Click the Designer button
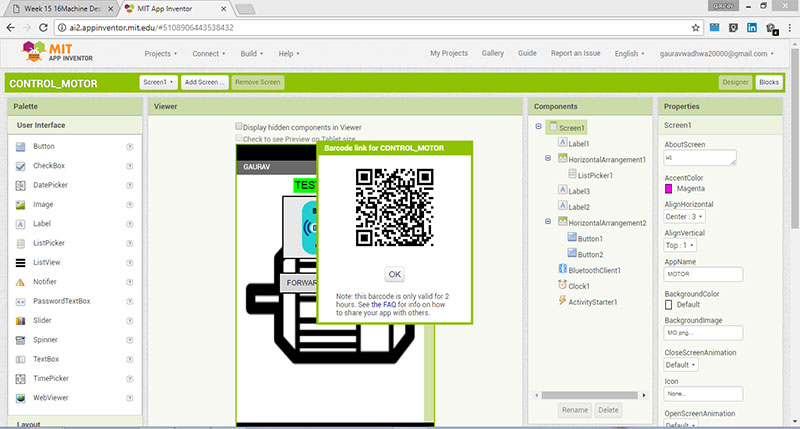The image size is (800, 429). pos(735,82)
